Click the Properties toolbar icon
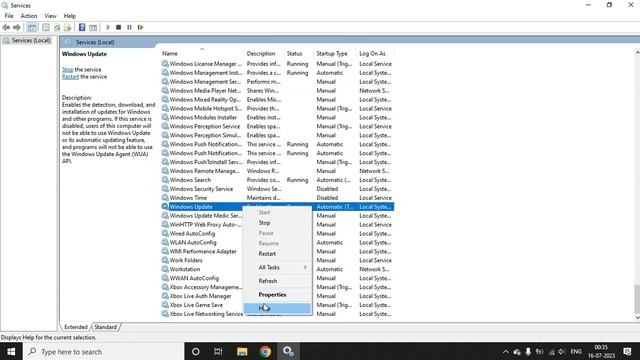Viewport: 640px width, 360px height. [46, 27]
